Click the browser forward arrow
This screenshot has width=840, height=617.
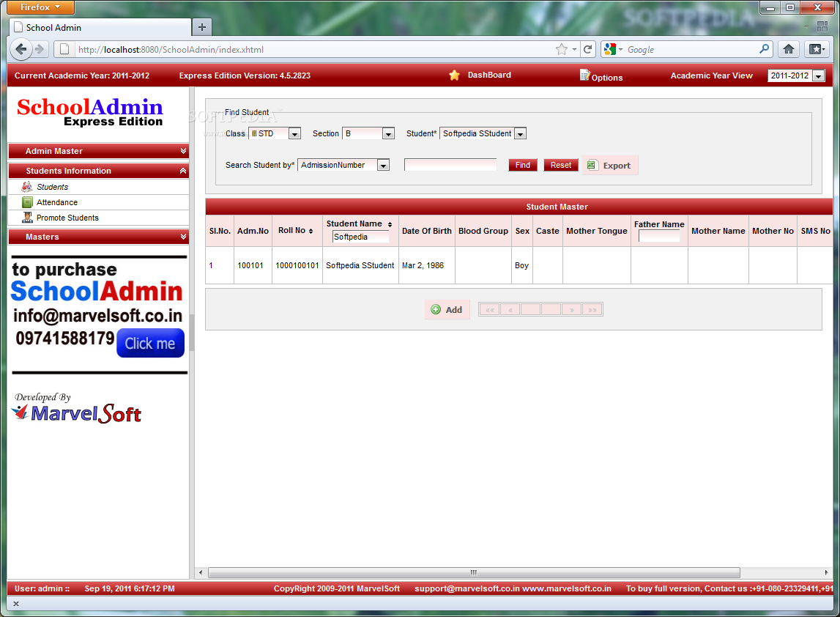pos(39,49)
